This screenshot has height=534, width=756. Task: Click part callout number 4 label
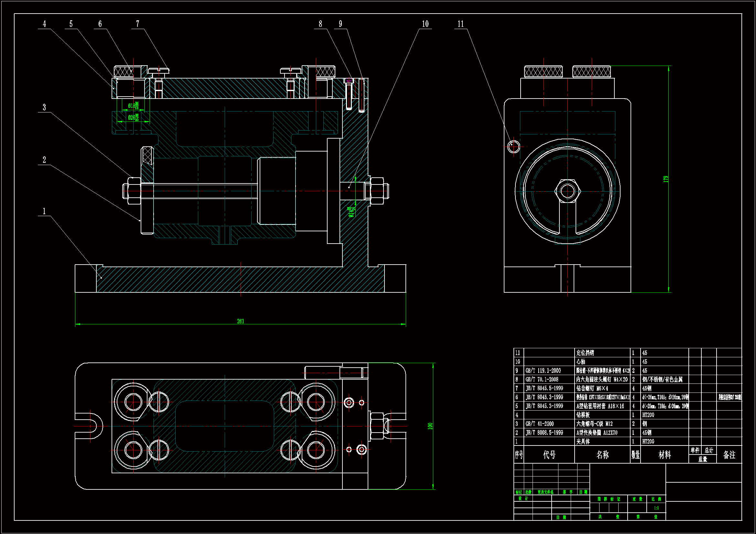pos(44,24)
